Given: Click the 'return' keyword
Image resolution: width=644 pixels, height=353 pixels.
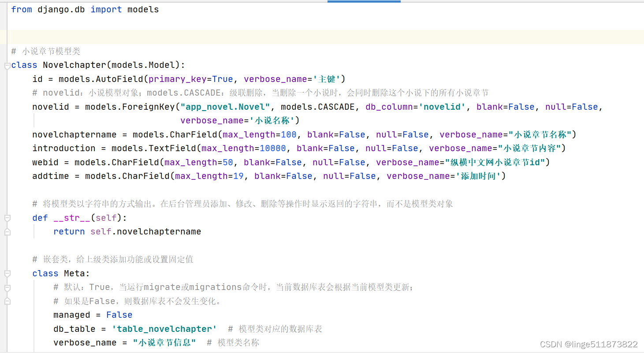Looking at the screenshot, I should 69,231.
